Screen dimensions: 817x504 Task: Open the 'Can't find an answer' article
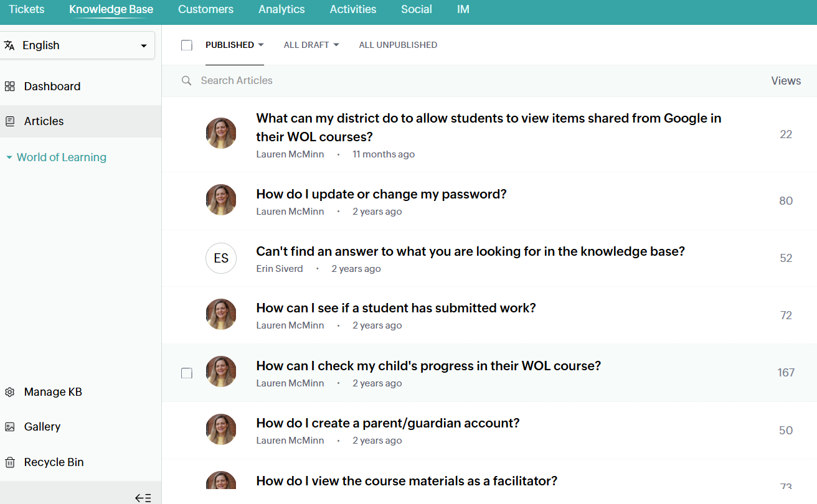[470, 251]
